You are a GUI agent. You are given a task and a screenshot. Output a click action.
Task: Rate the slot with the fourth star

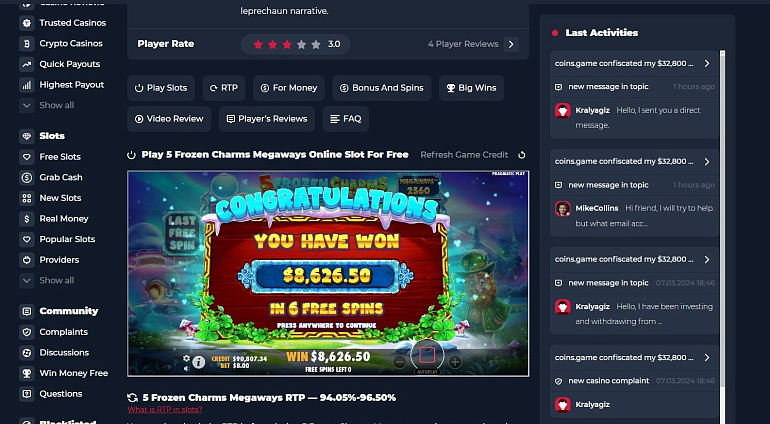(x=302, y=45)
